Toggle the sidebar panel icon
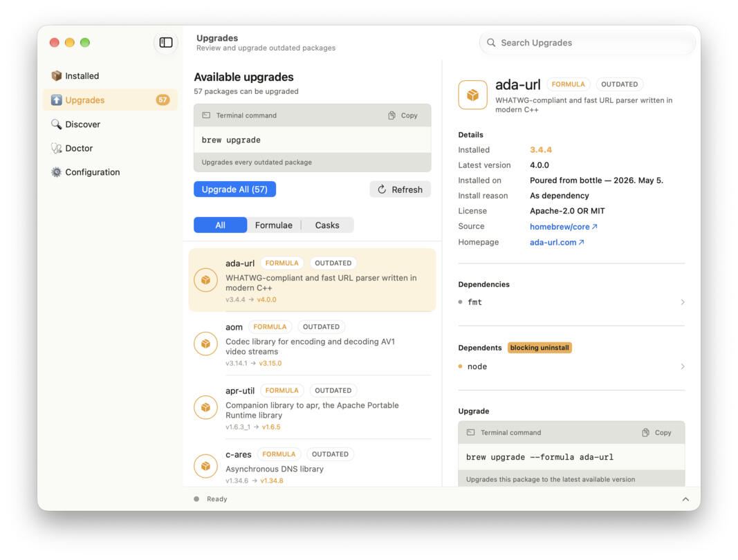 [x=166, y=42]
